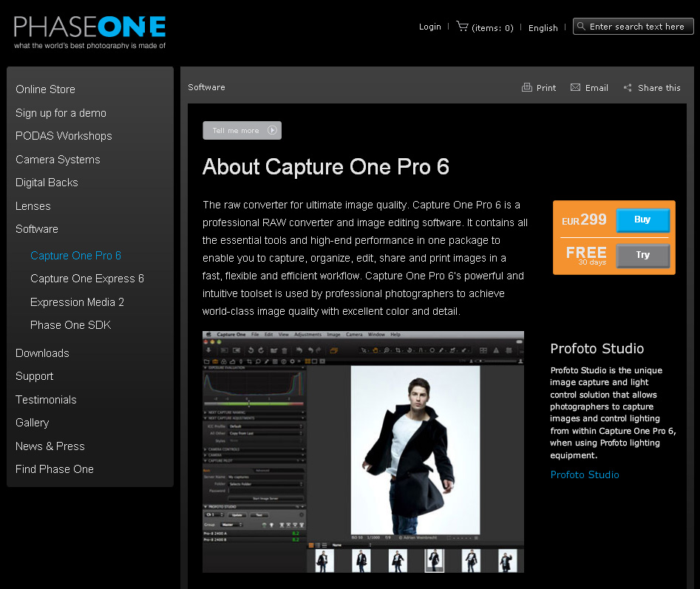Click the Print text link
This screenshot has height=589, width=700.
546,88
